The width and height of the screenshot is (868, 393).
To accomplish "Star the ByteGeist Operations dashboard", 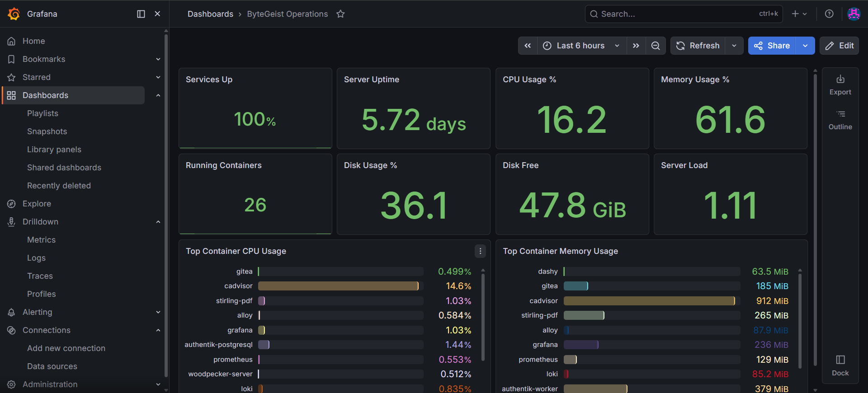I will tap(340, 14).
